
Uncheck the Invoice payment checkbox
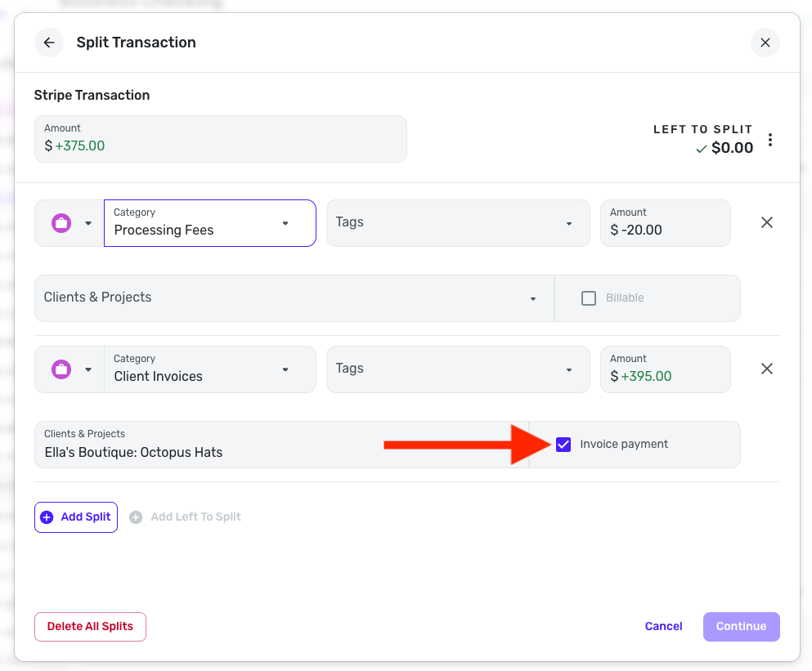pyautogui.click(x=563, y=445)
